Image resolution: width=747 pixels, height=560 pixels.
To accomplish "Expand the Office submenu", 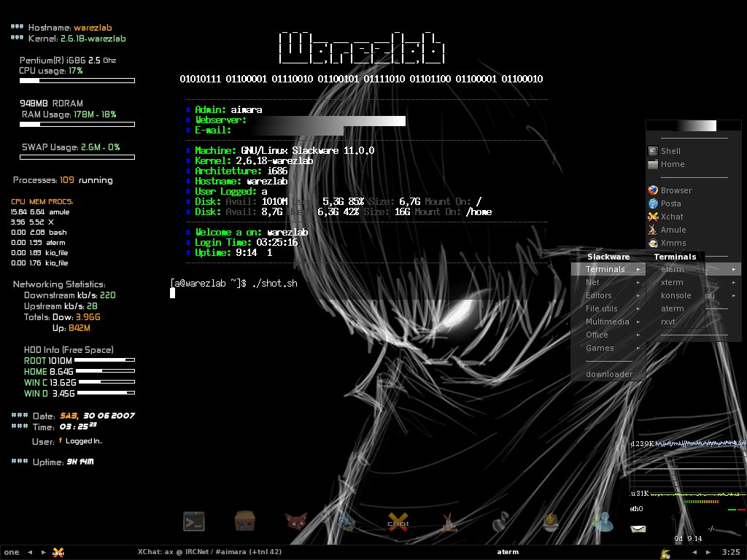I will coord(608,335).
